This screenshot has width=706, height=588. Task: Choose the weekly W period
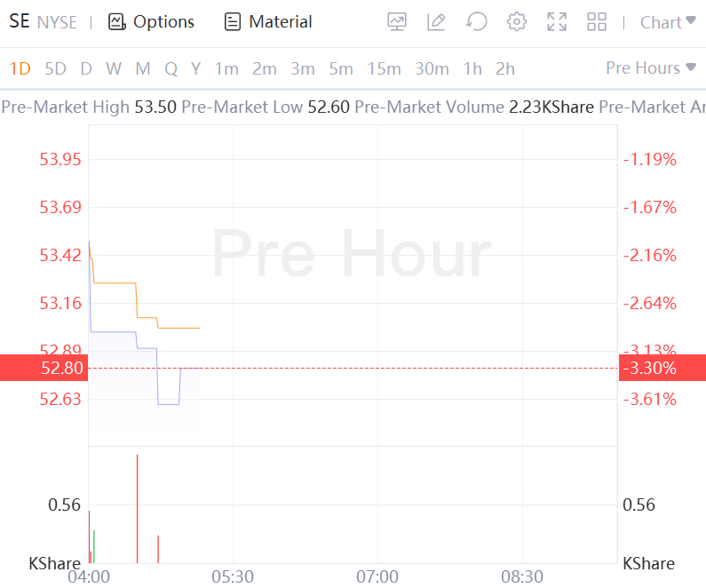pos(114,68)
